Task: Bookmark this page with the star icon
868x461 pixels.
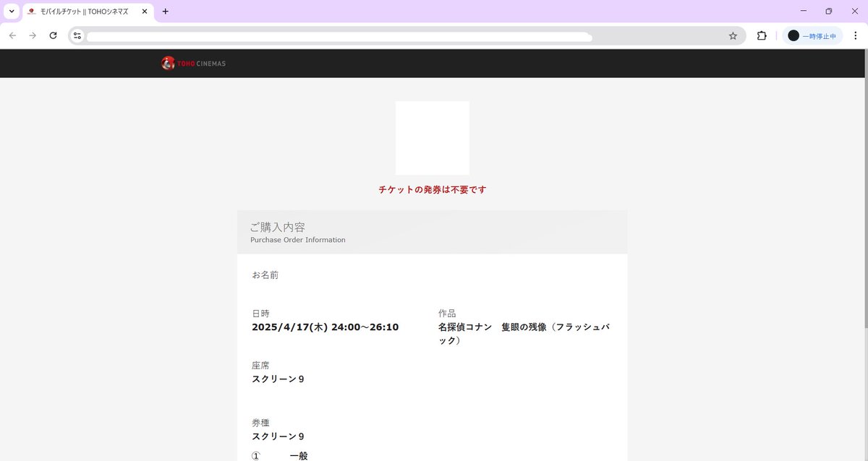Action: coord(733,35)
